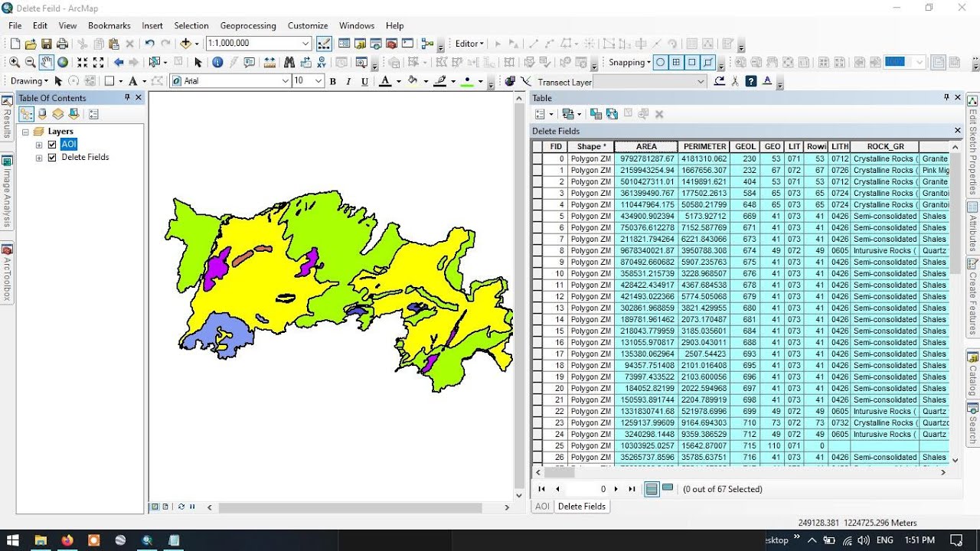Click the table record number field
980x551 pixels.
tap(588, 488)
